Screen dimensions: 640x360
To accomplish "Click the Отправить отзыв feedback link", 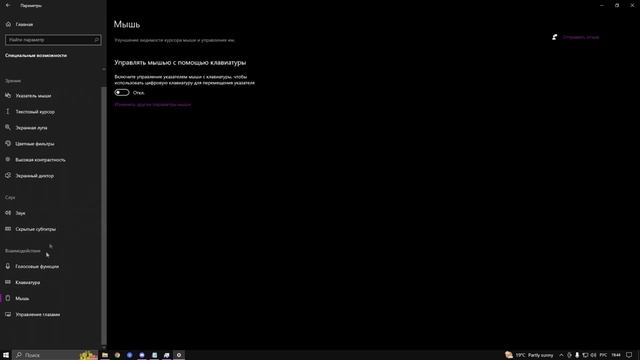I will 580,37.
